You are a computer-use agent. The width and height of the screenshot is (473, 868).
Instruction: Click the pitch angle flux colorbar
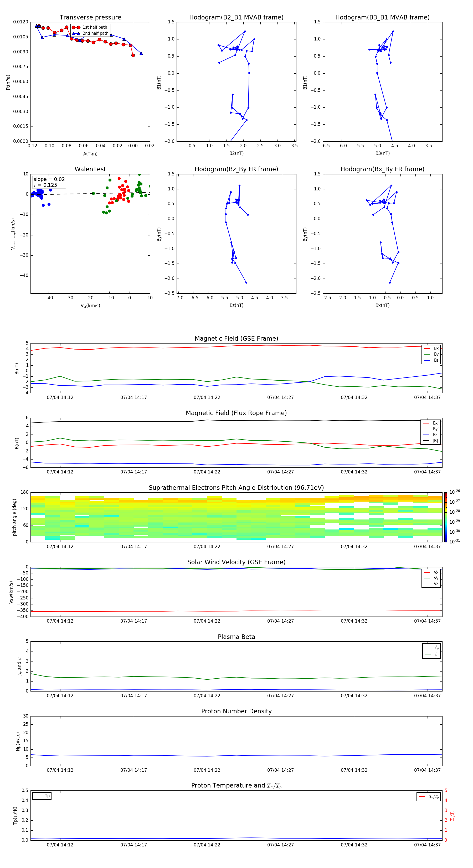pyautogui.click(x=445, y=517)
